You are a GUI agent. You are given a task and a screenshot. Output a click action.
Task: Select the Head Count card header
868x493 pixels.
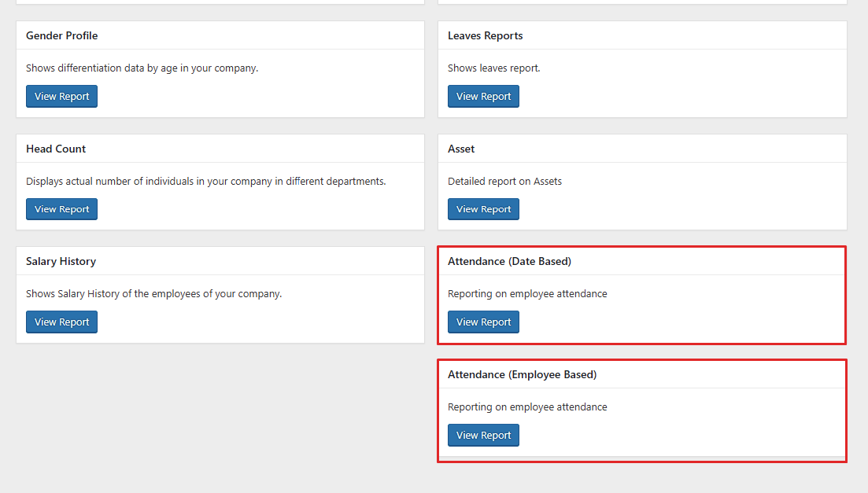55,149
